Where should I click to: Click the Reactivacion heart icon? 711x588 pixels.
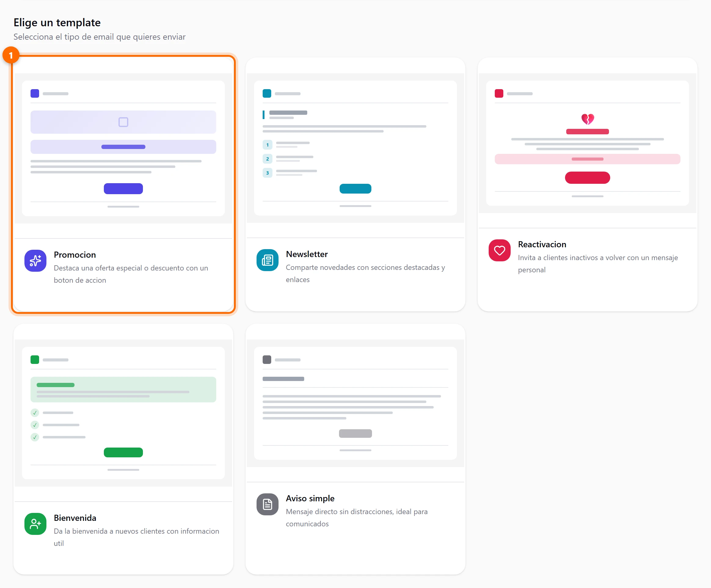(499, 251)
